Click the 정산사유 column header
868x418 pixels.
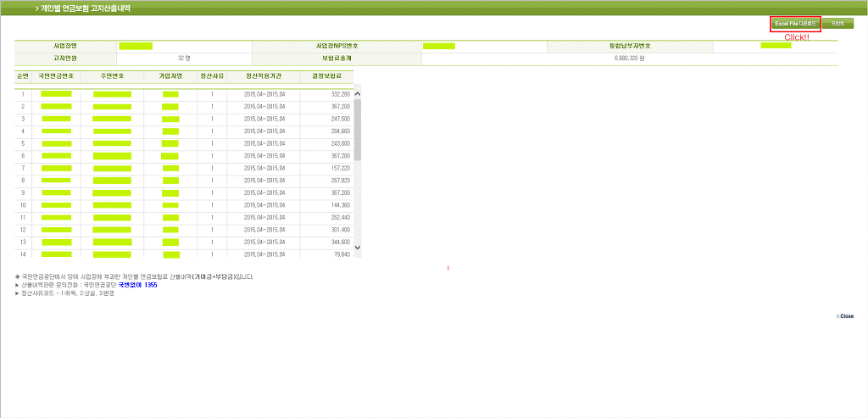[x=212, y=76]
